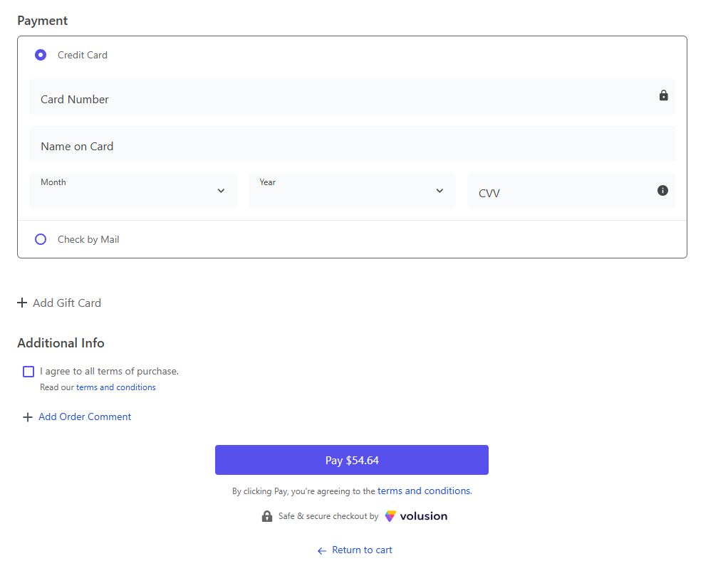Screen dimensions: 728x566
Task: Click the back arrow next to Return to cart
Action: pos(321,550)
